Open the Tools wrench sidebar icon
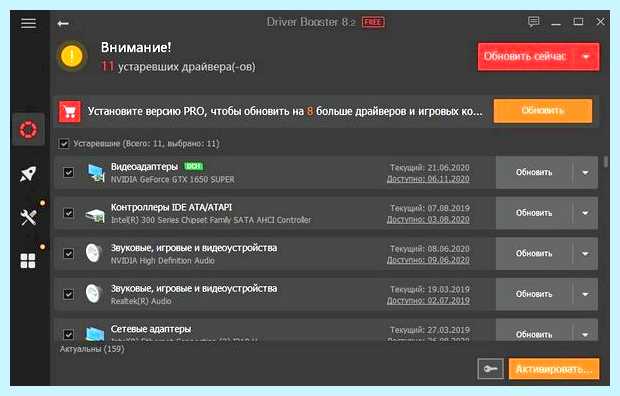 tap(28, 217)
